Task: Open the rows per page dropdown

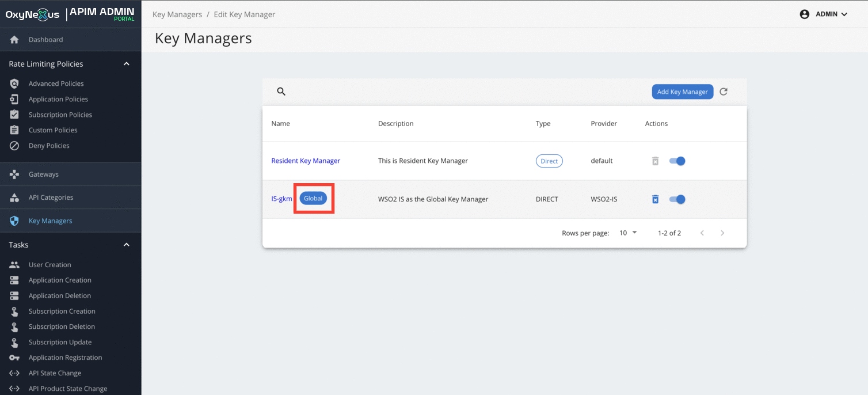Action: pyautogui.click(x=628, y=233)
